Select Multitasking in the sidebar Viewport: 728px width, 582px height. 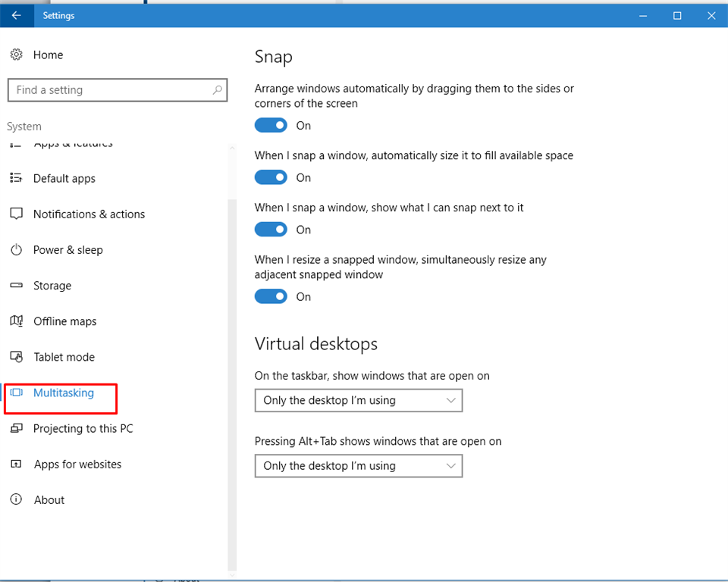(x=64, y=393)
